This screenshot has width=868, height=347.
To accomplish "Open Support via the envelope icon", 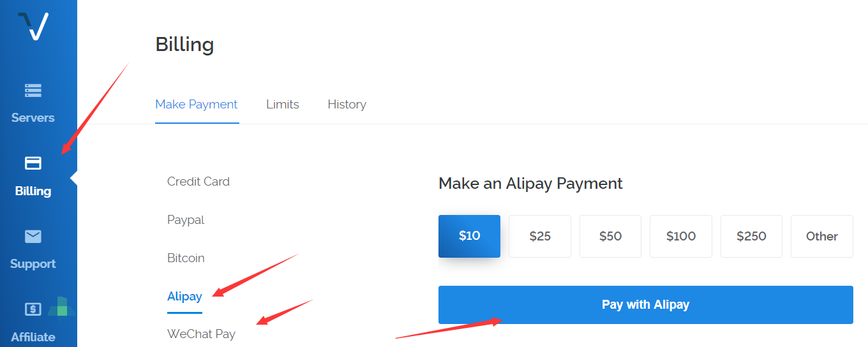I will pyautogui.click(x=33, y=237).
